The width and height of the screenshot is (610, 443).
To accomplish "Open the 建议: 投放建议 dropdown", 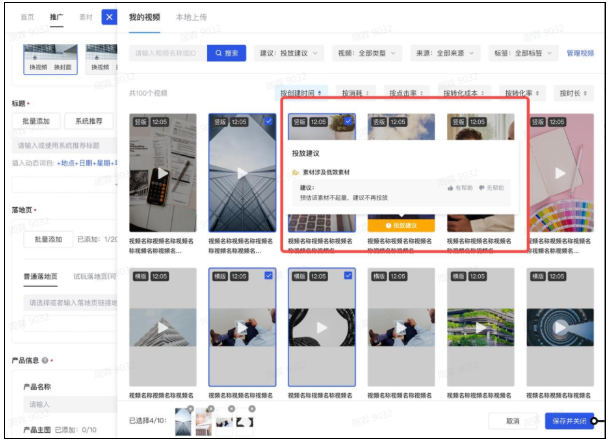I will pos(291,52).
